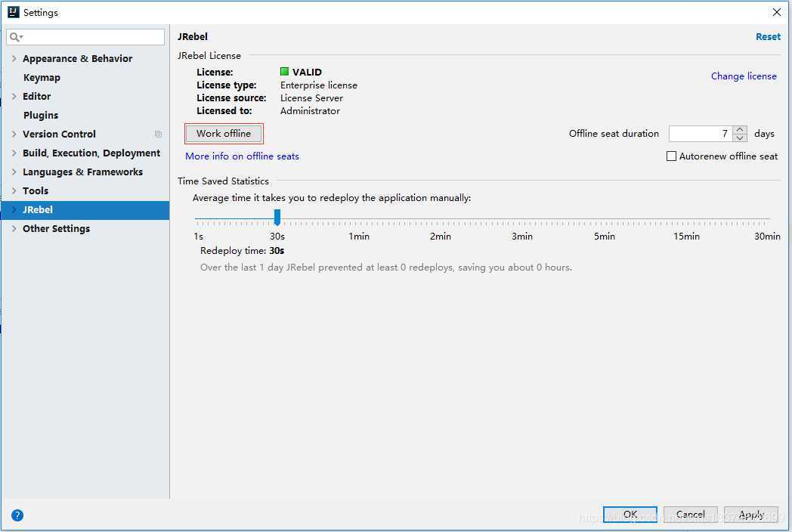Click the 'License Server' source value
Screen dimensions: 792x532
coord(311,98)
